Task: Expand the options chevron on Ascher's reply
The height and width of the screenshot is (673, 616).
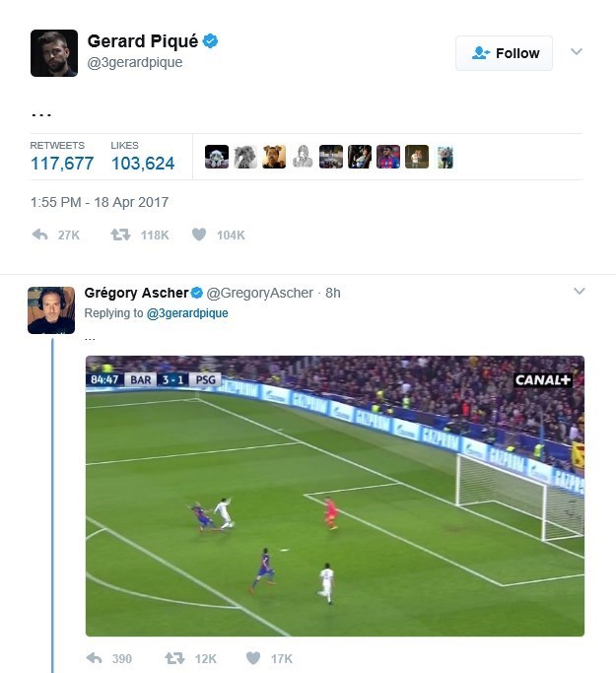Action: 580,291
